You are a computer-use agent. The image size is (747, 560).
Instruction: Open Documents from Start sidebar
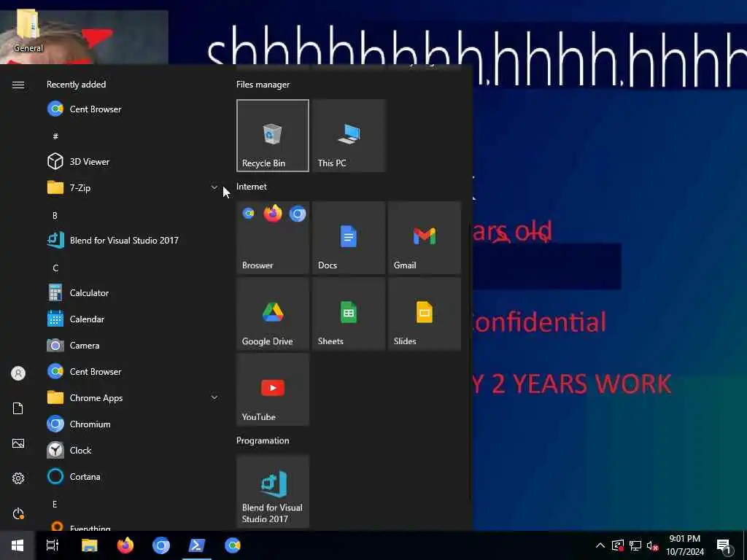point(18,408)
